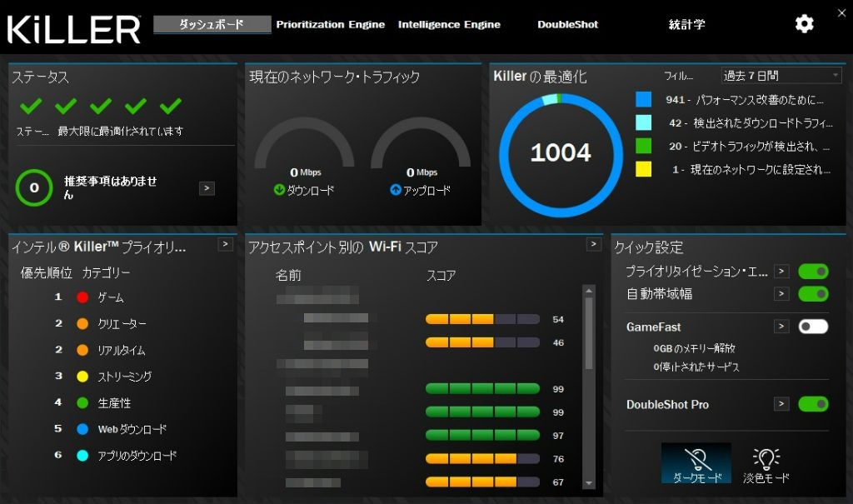Enable the GameFast toggle
853x504 pixels.
pos(813,327)
